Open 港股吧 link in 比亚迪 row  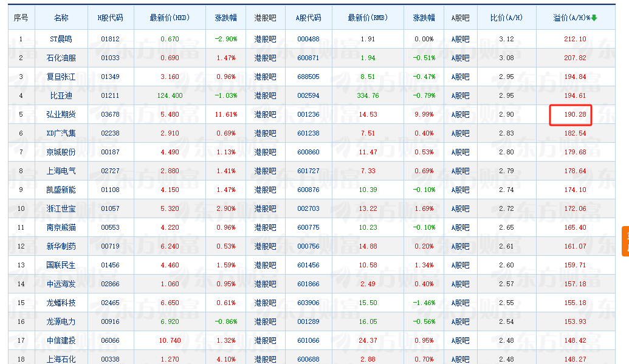coord(265,95)
